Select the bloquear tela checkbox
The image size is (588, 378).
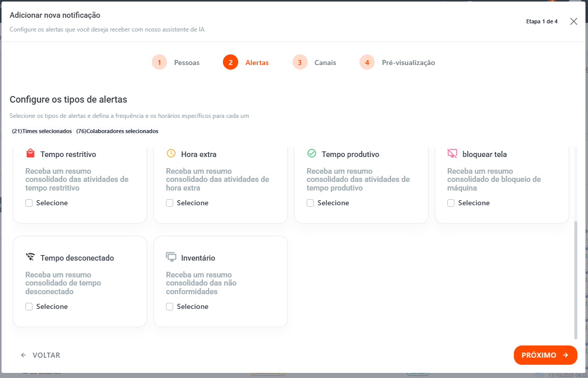(x=451, y=203)
